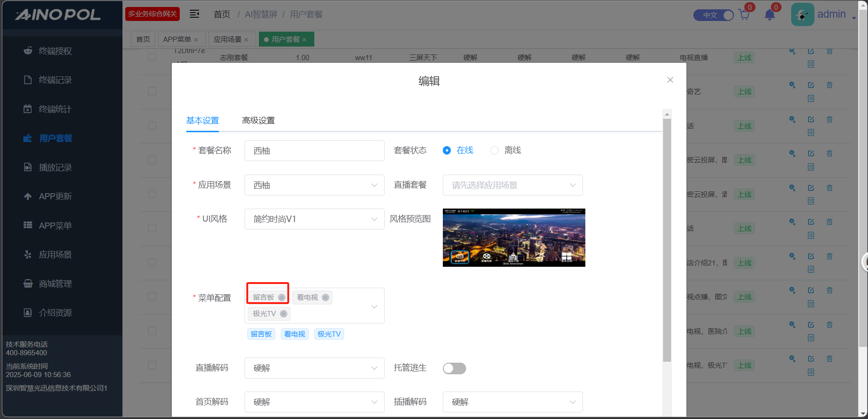The image size is (868, 419).
Task: Click the shopping cart icon
Action: click(744, 15)
